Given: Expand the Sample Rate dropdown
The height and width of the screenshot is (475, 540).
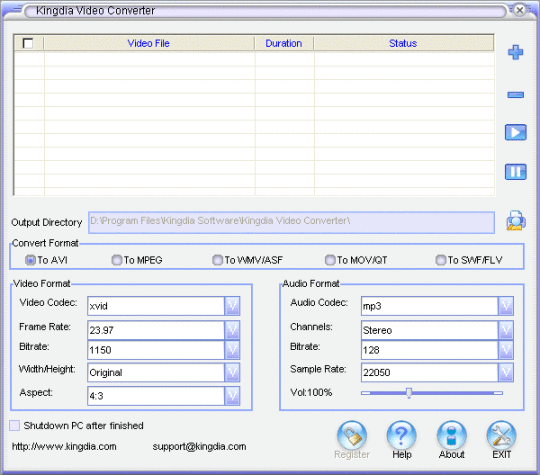Looking at the screenshot, I should [506, 372].
